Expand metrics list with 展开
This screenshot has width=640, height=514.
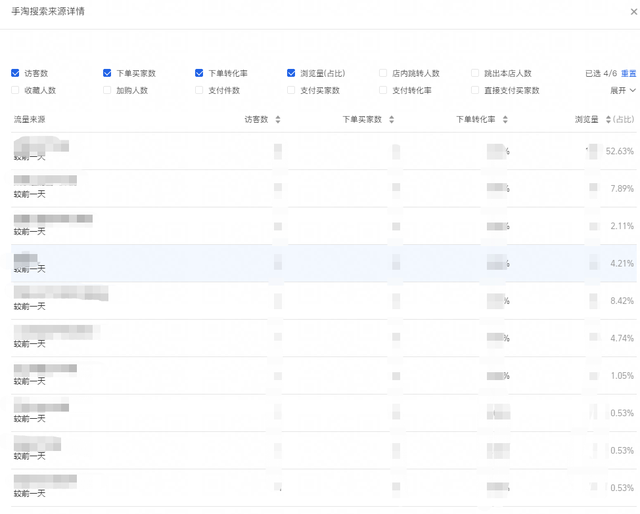click(x=622, y=90)
